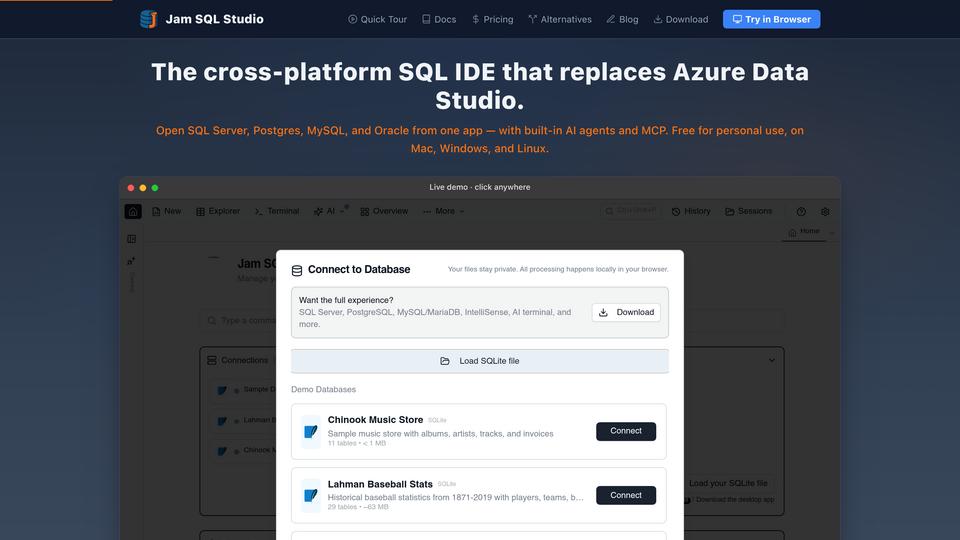Open Overview in the demo toolbar
960x540 pixels.
[x=384, y=211]
